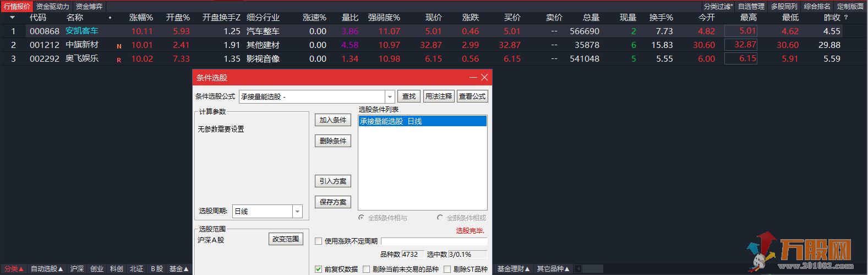The image size is (868, 275).
Task: Click the 加入条件 button
Action: coord(333,120)
